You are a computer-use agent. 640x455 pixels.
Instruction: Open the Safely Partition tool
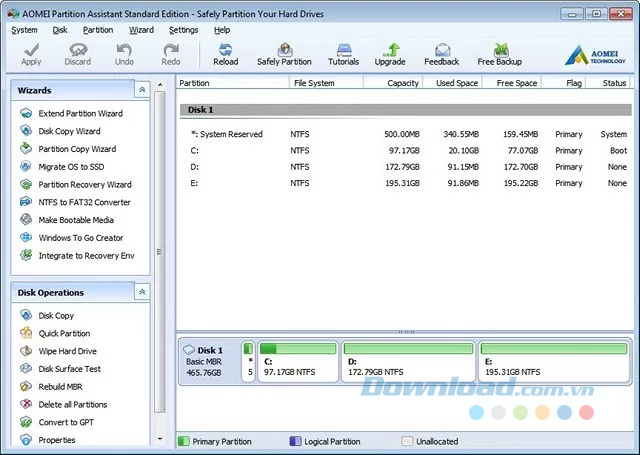284,55
